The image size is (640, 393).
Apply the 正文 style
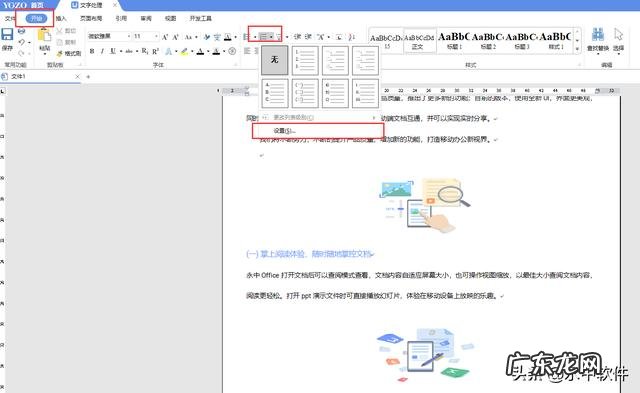pos(420,40)
